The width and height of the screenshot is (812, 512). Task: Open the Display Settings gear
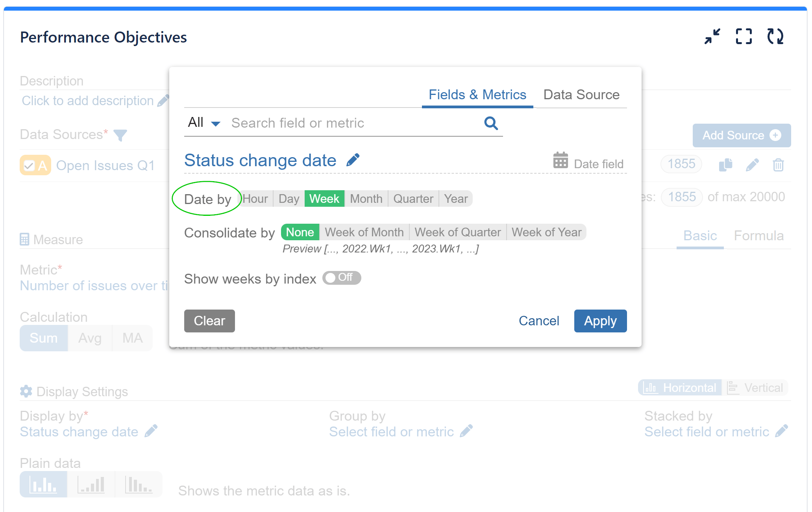(26, 391)
